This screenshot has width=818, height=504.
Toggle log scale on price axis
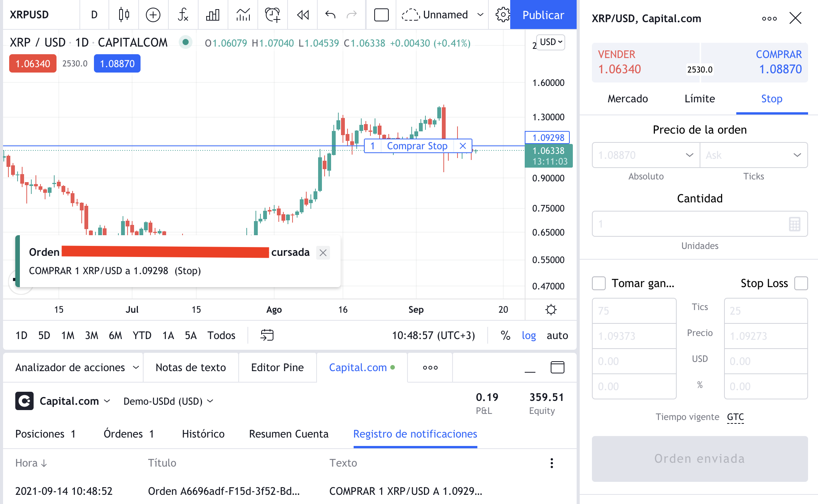[529, 335]
